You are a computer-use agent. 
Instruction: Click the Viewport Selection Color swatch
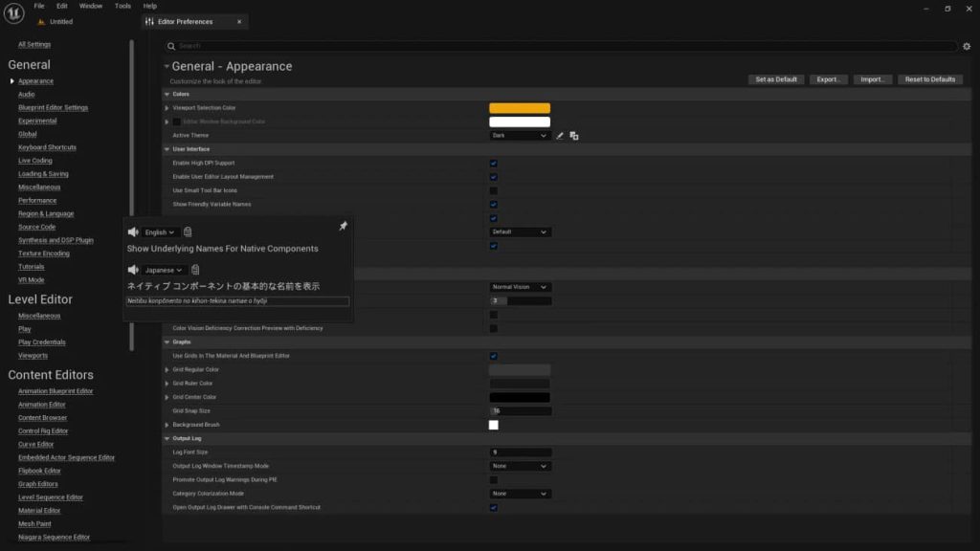pos(520,108)
